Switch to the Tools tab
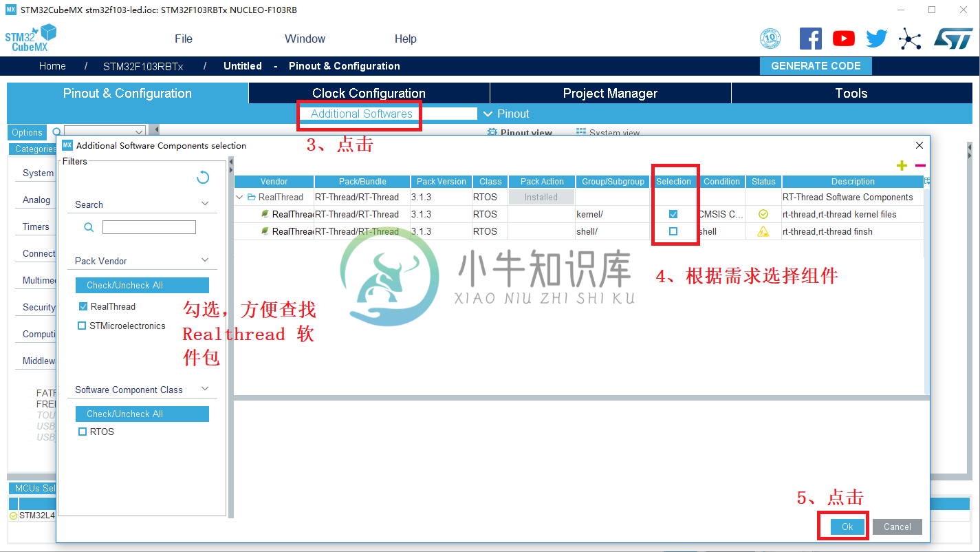 [851, 93]
